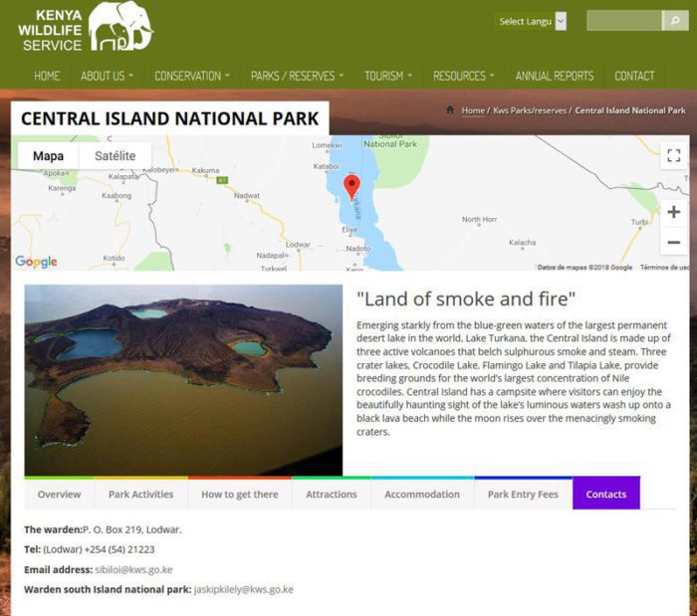Image resolution: width=697 pixels, height=616 pixels.
Task: Open the How to get there tab
Action: 240,494
